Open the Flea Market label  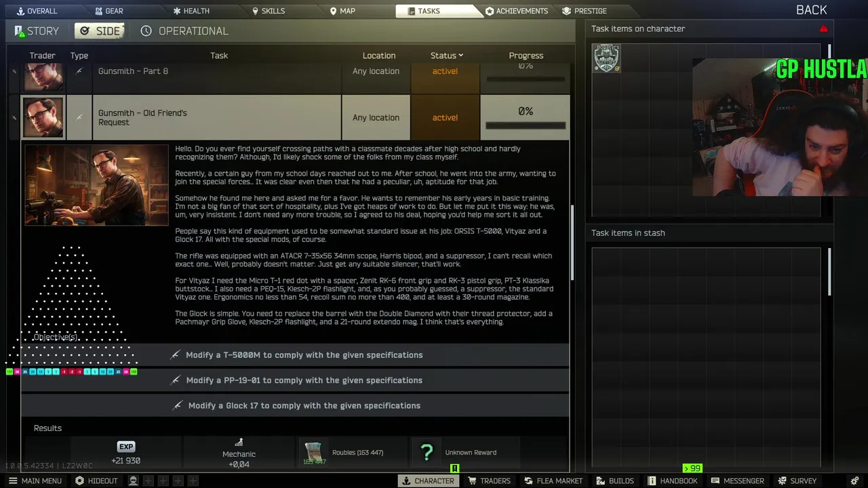tap(559, 481)
